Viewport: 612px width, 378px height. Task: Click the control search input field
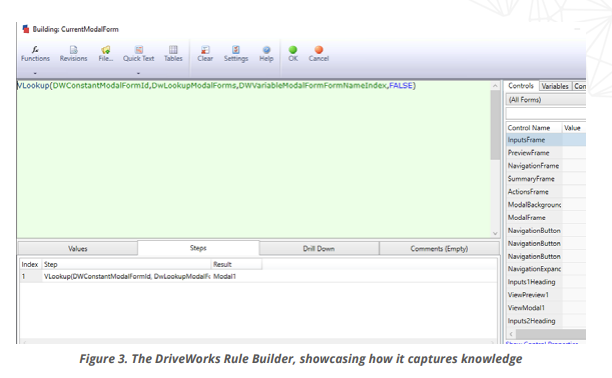(546, 113)
